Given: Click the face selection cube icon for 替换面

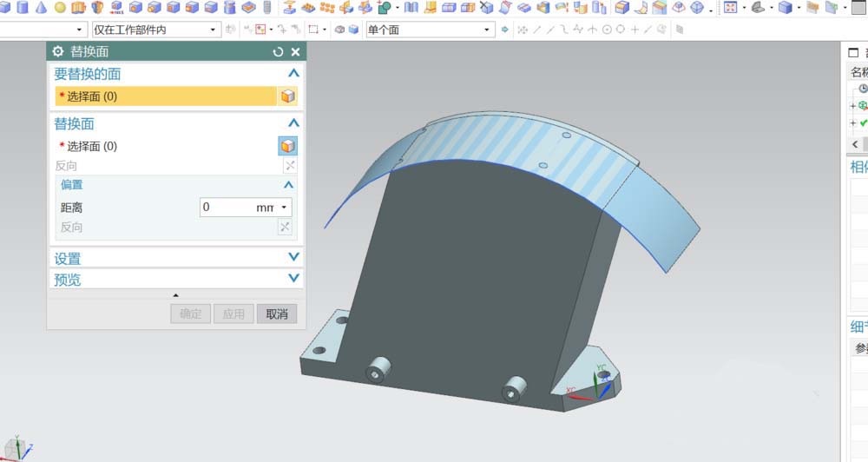Looking at the screenshot, I should (x=287, y=146).
